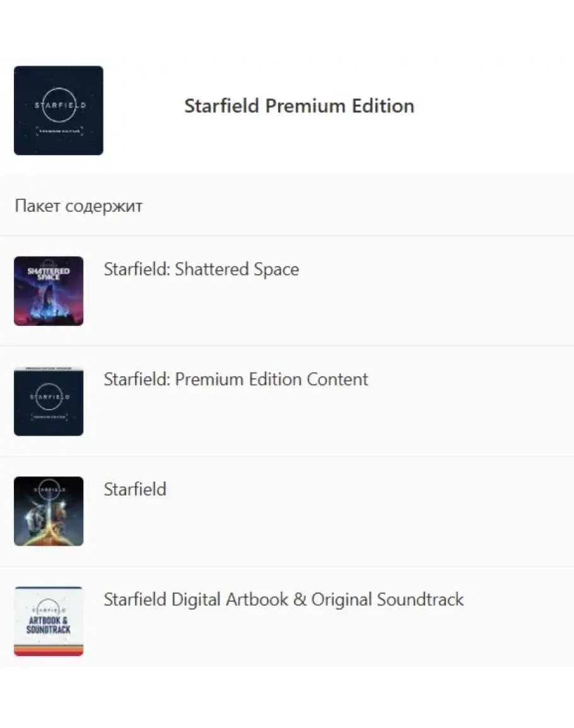The image size is (574, 728).
Task: Click the Starfield Premium Edition heading
Action: pos(299,106)
